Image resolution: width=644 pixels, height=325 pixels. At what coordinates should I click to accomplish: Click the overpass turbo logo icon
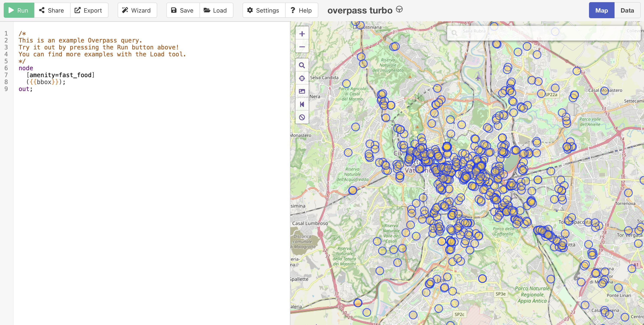(x=399, y=10)
